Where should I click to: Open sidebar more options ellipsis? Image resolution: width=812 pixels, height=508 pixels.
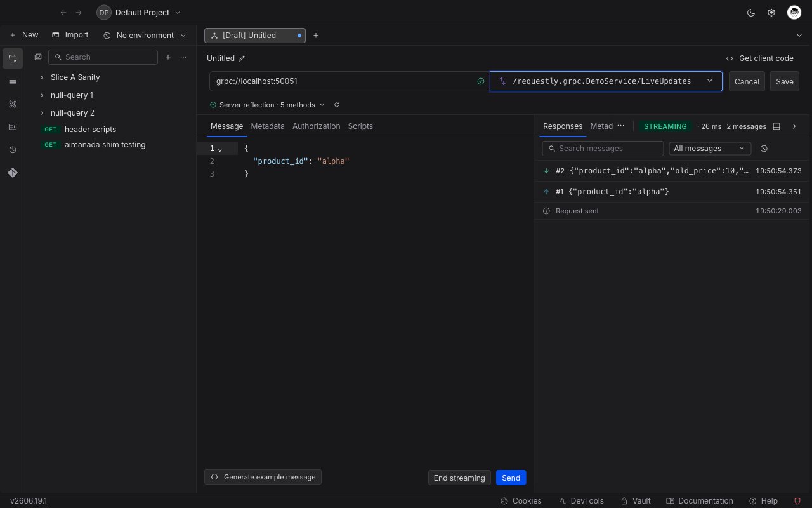(x=183, y=57)
